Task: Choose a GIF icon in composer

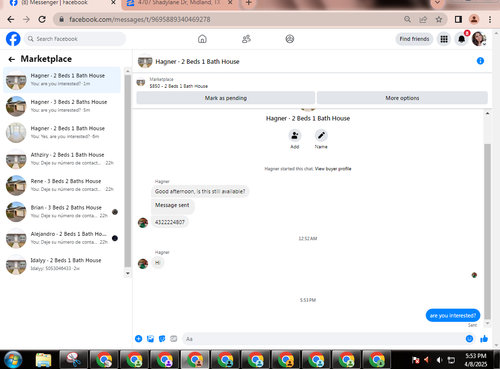Action: (174, 339)
